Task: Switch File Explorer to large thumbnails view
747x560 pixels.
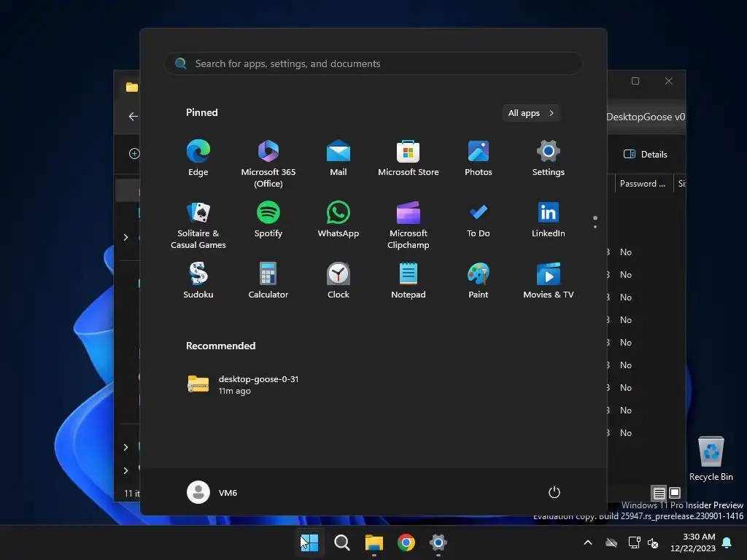Action: tap(675, 493)
